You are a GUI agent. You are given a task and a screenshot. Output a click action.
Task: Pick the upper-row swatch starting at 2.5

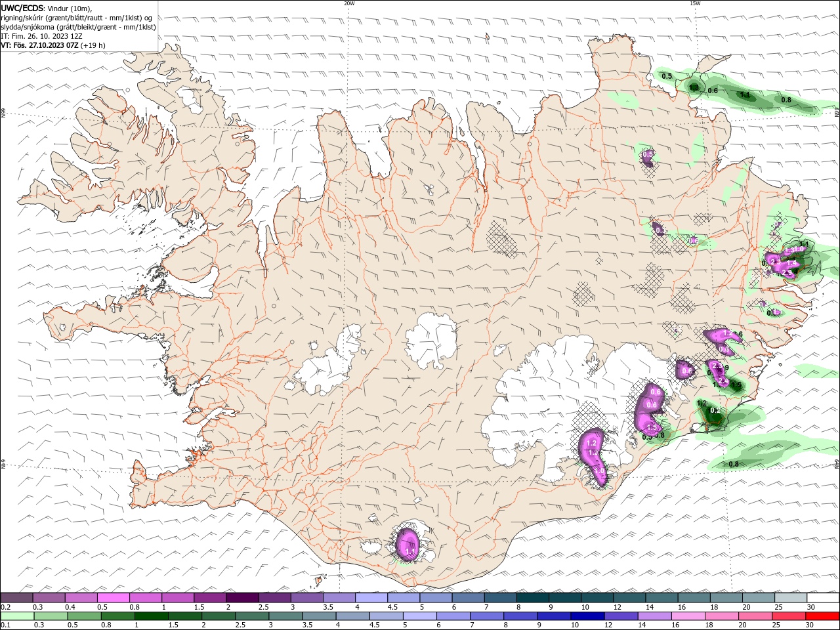[274, 598]
